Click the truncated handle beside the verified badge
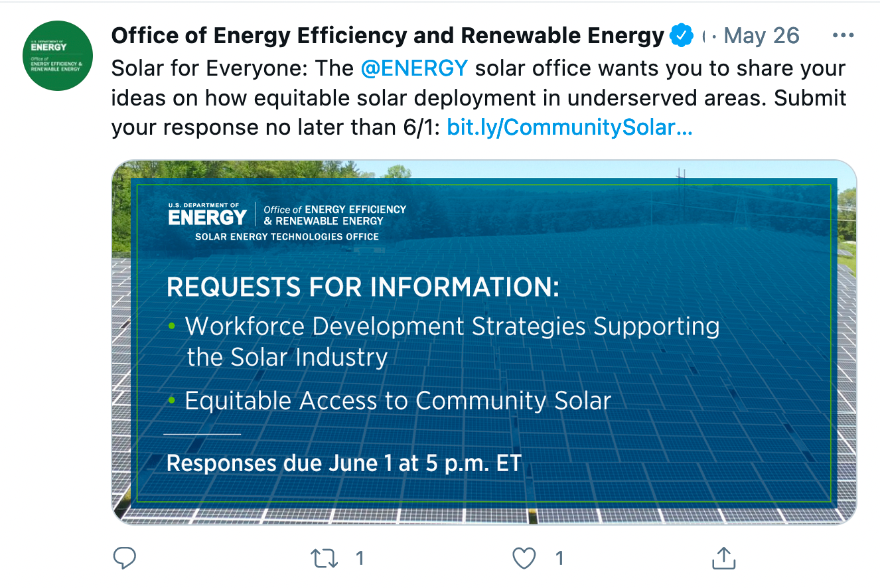The image size is (880, 588). pyautogui.click(x=704, y=36)
